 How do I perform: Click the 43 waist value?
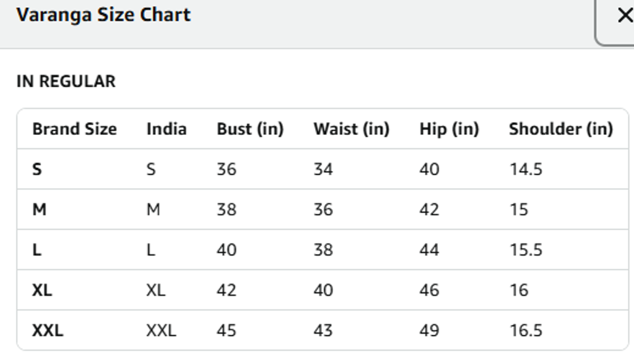point(323,330)
